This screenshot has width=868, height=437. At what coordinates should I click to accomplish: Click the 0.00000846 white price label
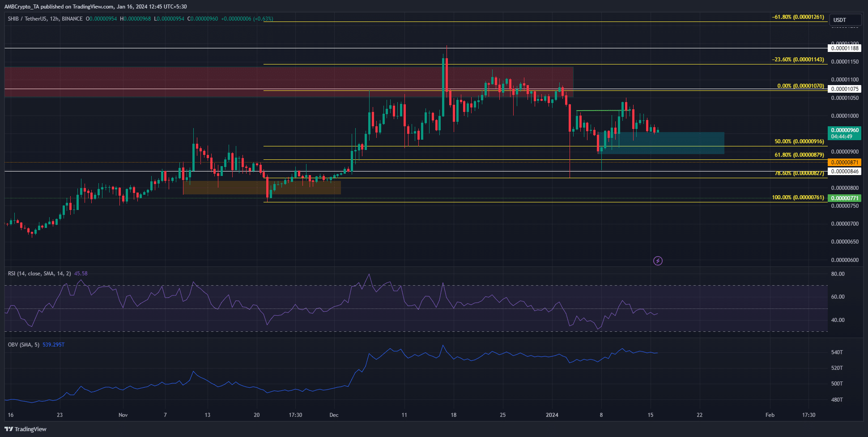click(845, 171)
